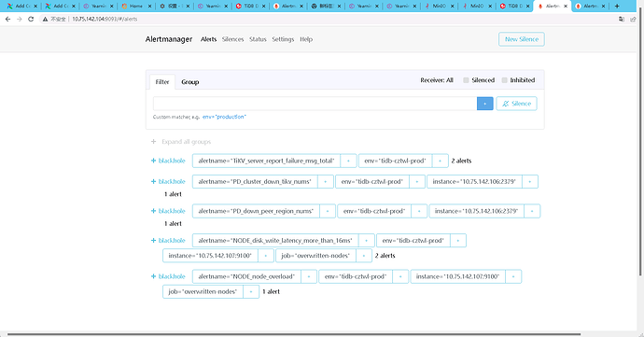Screen dimensions: 644x337
Task: Click matcher job="overwritten-nodes" in NODE_disk group
Action: 315,256
